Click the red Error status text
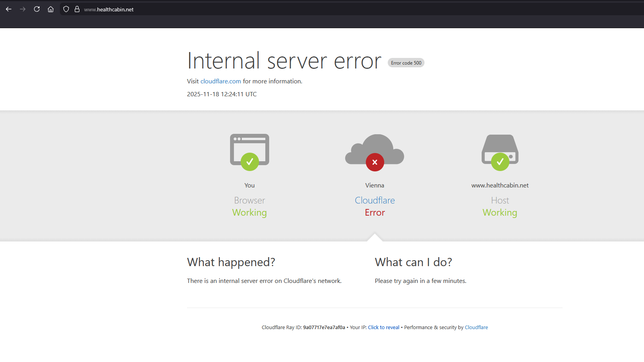The width and height of the screenshot is (644, 362). pos(374,213)
